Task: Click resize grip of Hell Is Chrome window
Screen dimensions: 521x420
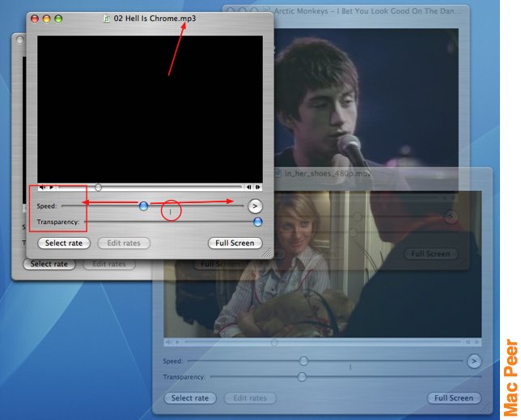Action: tap(267, 252)
